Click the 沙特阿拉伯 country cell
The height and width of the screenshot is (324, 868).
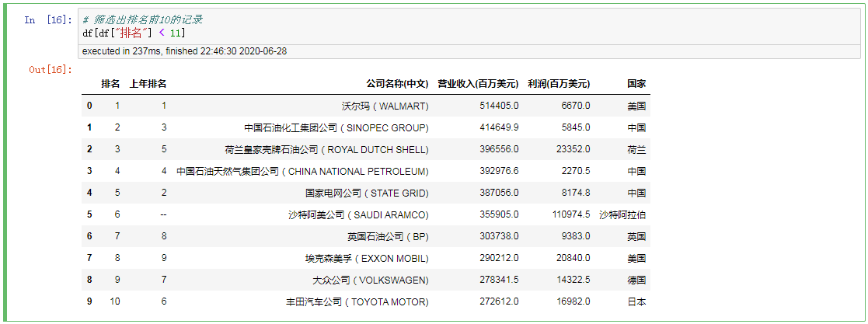pyautogui.click(x=622, y=214)
